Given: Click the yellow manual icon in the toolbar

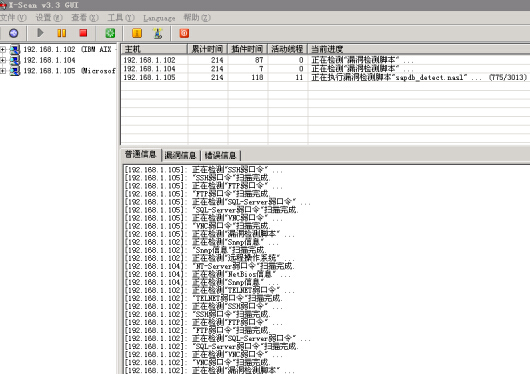Looking at the screenshot, I should 137,33.
